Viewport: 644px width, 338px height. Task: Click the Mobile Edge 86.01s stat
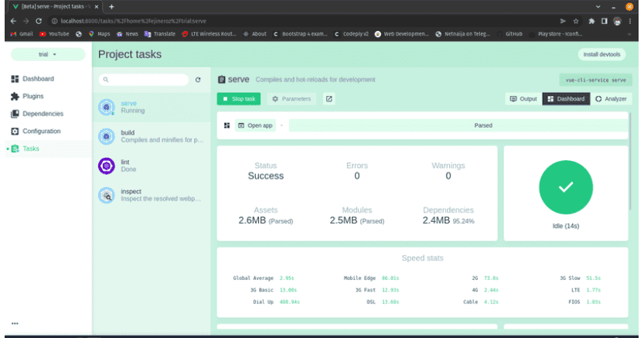tap(371, 278)
